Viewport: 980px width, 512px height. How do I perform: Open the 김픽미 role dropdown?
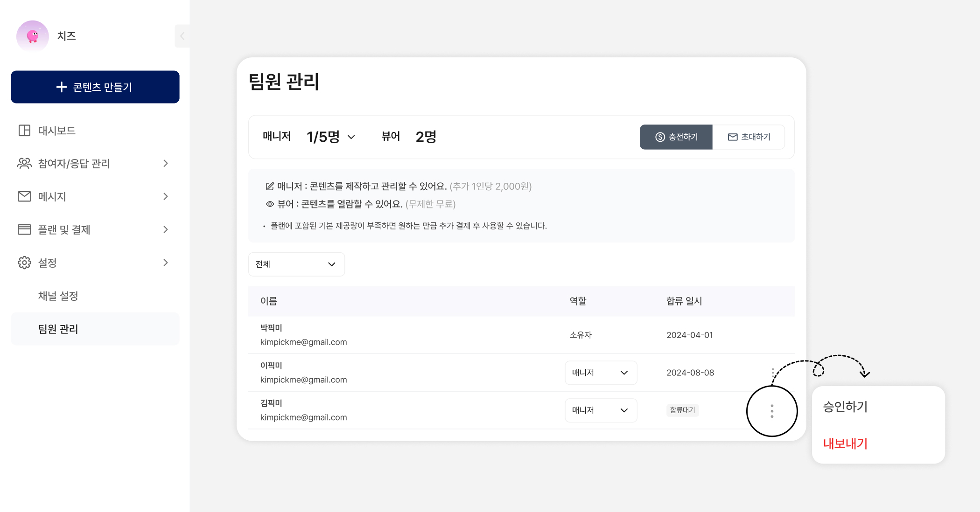(x=601, y=410)
